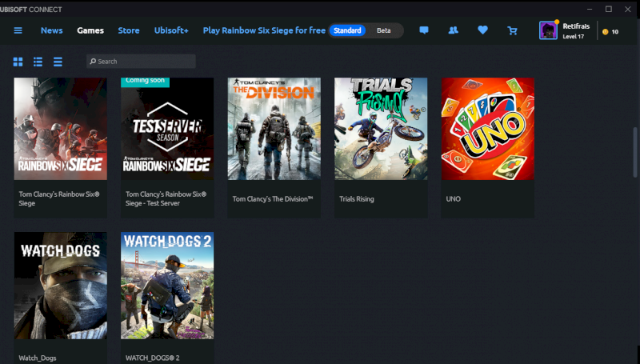
Task: Switch to large grid view
Action: click(18, 62)
